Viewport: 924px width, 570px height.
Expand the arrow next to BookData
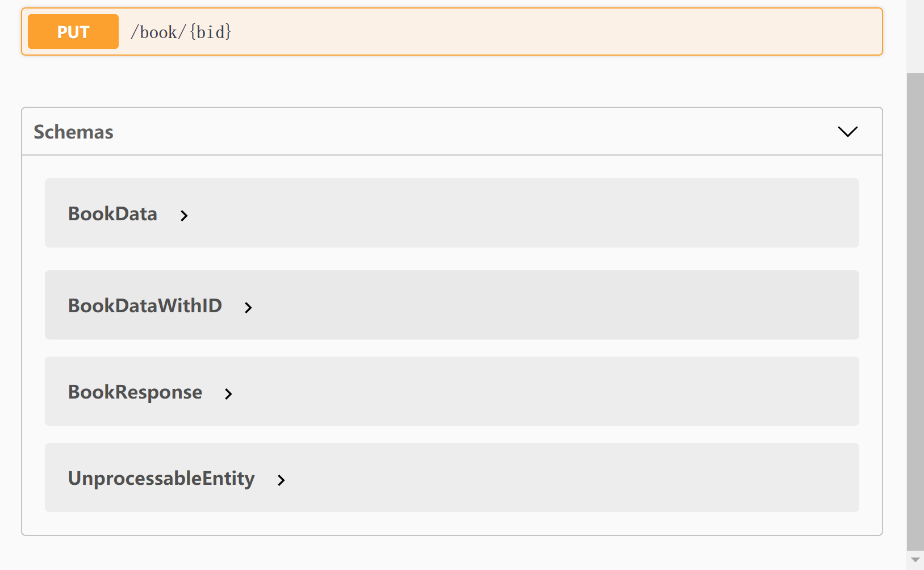[184, 216]
